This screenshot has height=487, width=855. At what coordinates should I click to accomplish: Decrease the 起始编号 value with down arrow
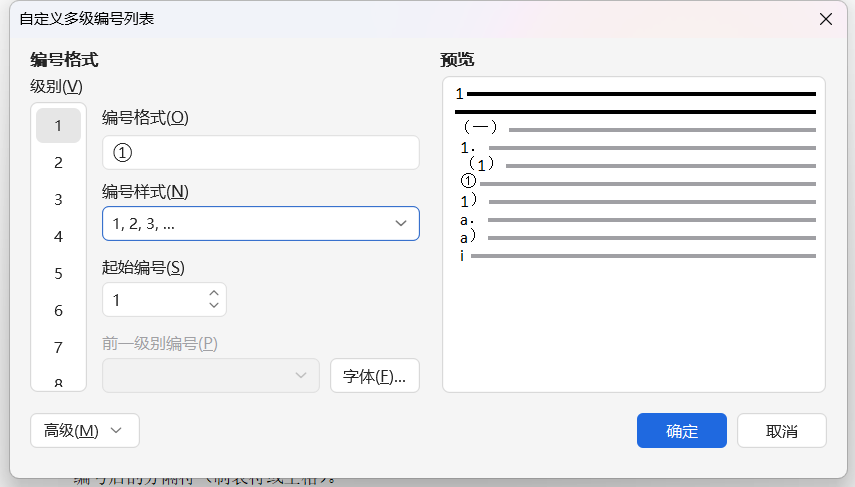point(213,306)
